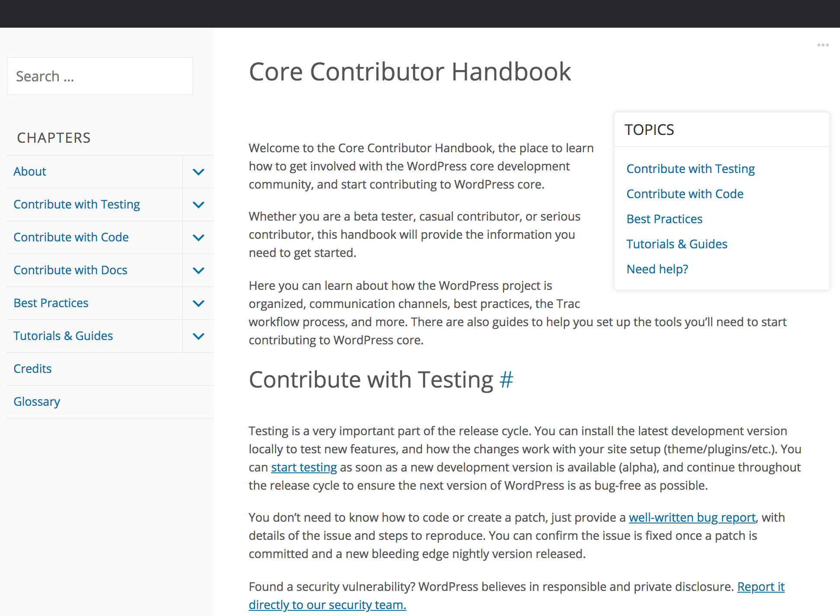The height and width of the screenshot is (616, 840).
Task: Open the well-written bug report link
Action: point(692,517)
